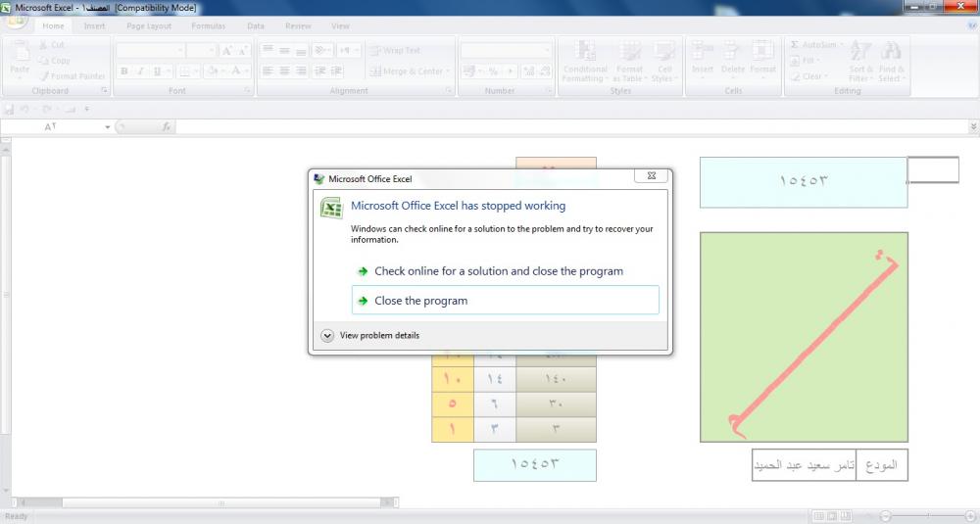Align text right
Screen dimensions: 980x524
click(301, 71)
